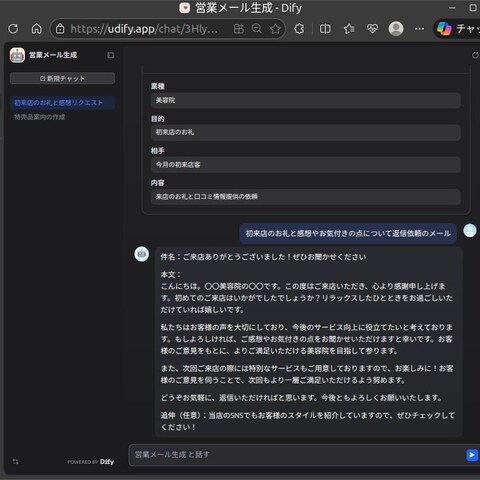The image size is (480, 480).
Task: Click the 相手 field containing 今月の初来店客
Action: 306,165
